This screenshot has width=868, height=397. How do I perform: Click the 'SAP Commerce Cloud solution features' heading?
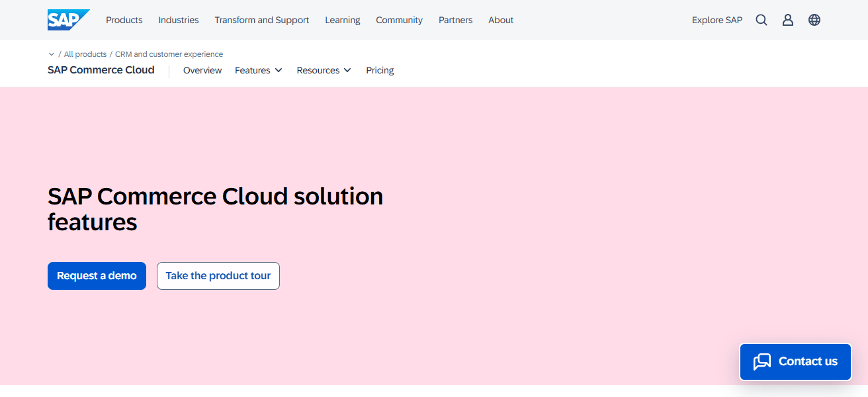(216, 209)
